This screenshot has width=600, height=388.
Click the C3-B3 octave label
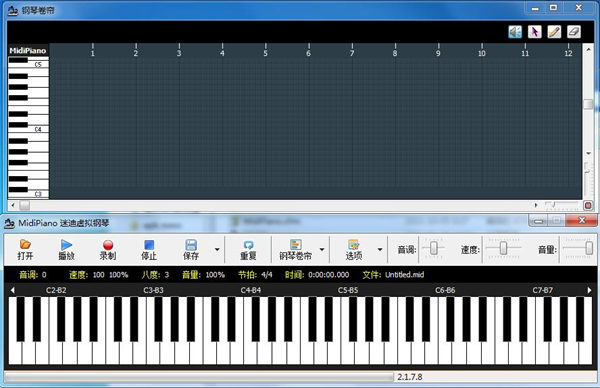click(x=153, y=290)
